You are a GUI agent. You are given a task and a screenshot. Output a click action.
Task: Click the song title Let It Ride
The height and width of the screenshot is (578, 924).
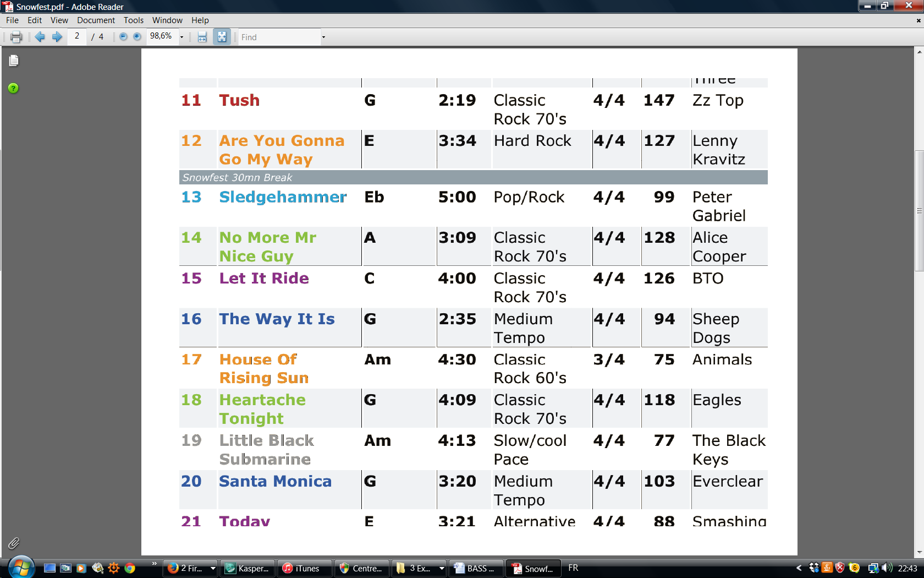click(x=264, y=278)
